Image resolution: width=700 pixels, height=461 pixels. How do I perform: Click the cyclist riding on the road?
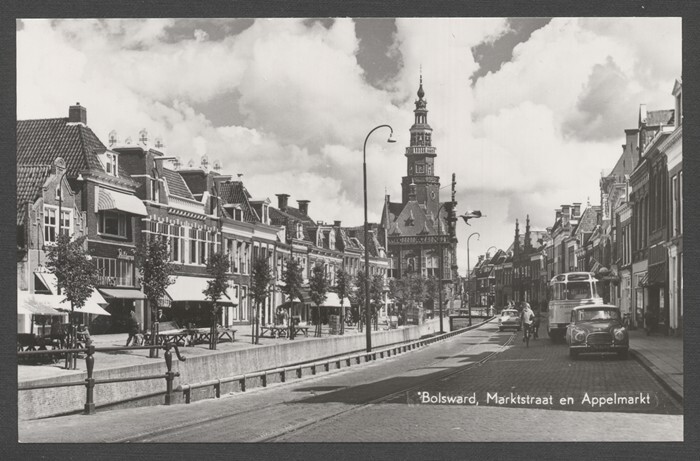(x=527, y=324)
